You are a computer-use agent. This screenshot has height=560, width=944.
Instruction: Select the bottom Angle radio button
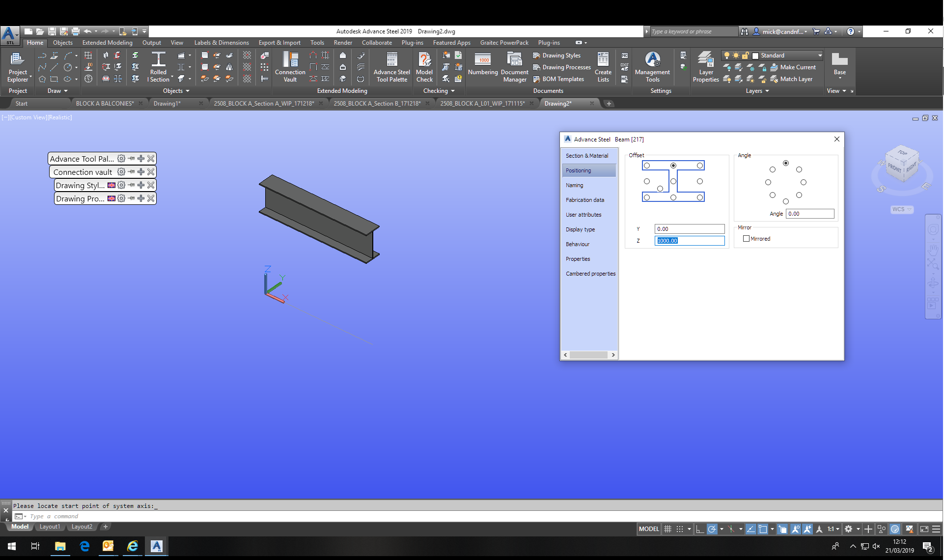786,201
